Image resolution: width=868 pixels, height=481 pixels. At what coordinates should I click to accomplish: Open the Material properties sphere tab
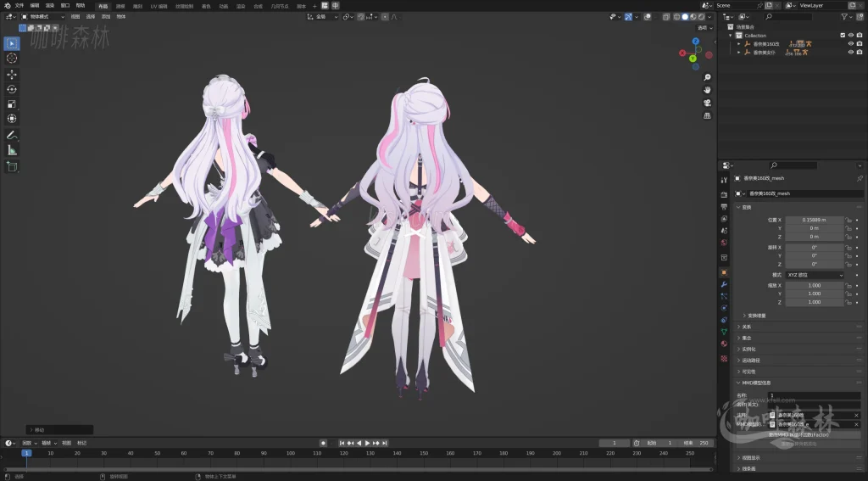point(724,344)
